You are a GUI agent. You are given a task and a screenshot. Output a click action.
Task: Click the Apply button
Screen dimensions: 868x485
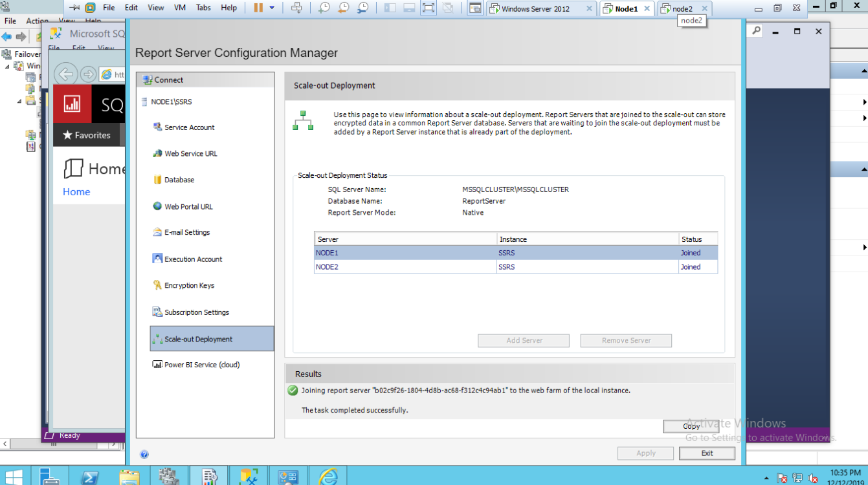(646, 453)
